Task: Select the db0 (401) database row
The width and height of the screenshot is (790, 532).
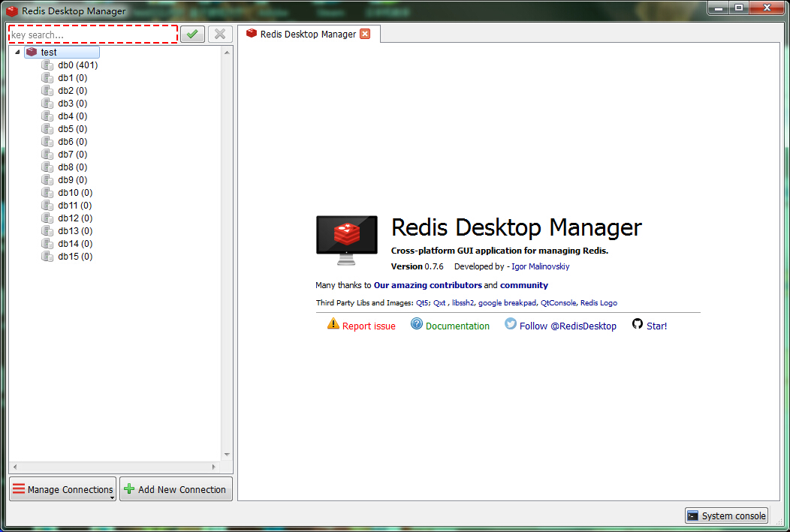Action: pos(77,65)
